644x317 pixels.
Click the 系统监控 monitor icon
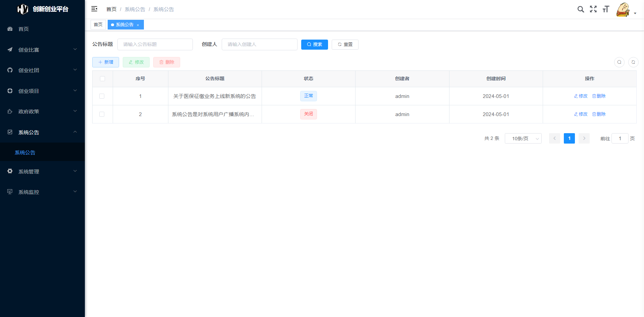(10, 192)
